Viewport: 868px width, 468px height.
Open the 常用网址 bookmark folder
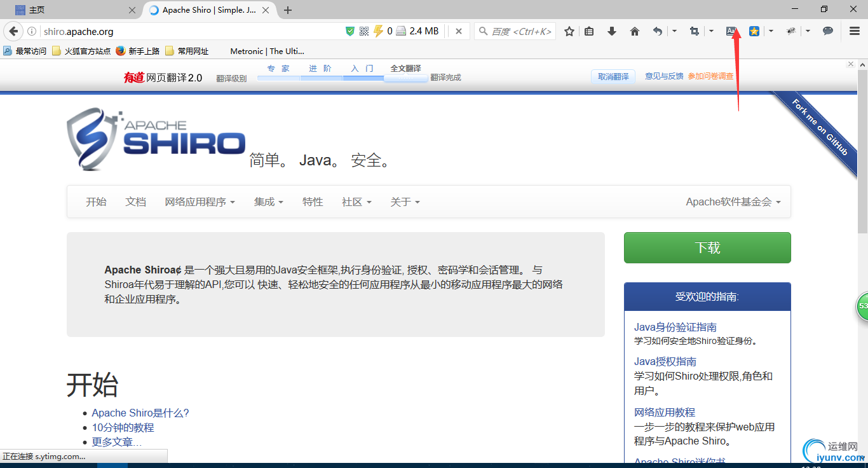tap(187, 51)
